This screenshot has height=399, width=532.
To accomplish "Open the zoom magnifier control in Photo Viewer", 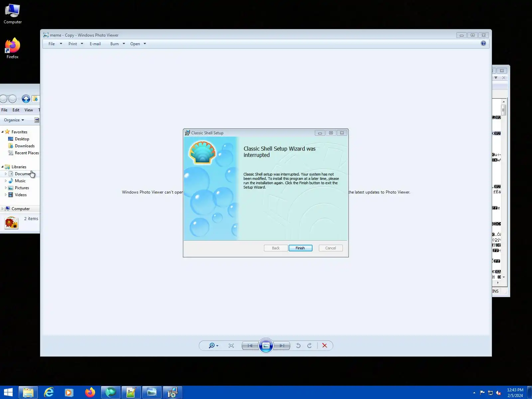I will pos(213,346).
